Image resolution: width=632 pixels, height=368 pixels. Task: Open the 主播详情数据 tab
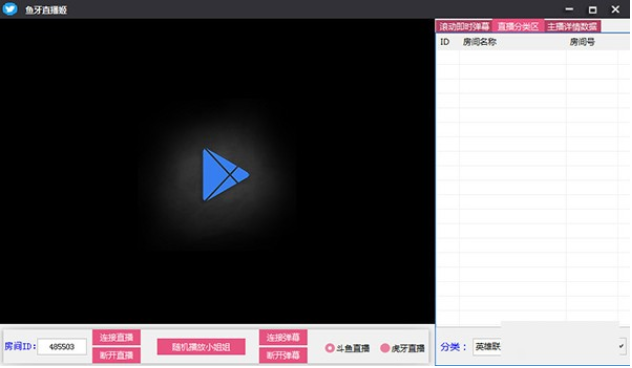(x=572, y=27)
